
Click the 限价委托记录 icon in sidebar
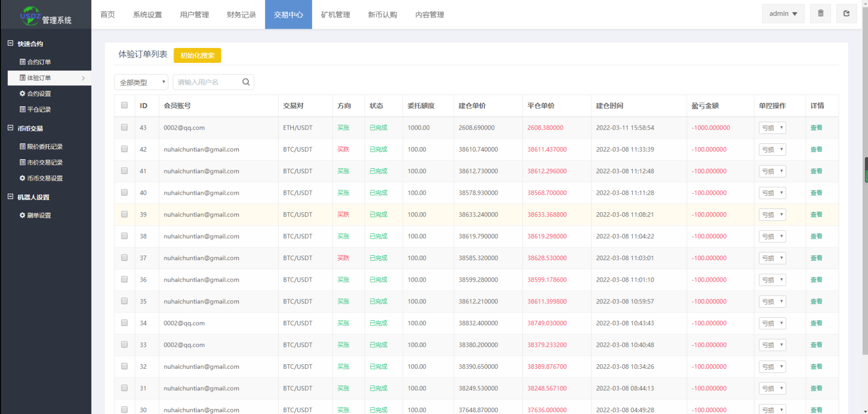(21, 147)
